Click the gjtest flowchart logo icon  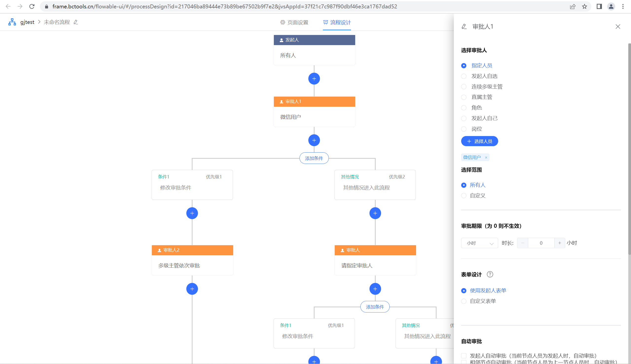[x=12, y=22]
